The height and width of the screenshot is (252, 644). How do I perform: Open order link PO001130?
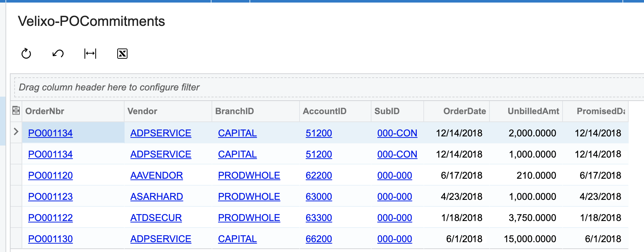50,239
